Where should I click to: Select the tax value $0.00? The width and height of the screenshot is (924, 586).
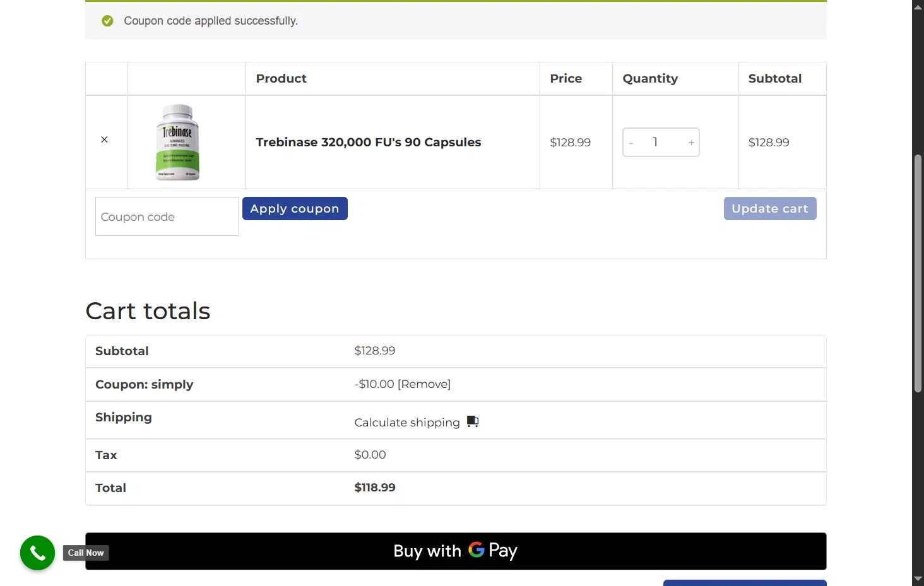point(370,455)
